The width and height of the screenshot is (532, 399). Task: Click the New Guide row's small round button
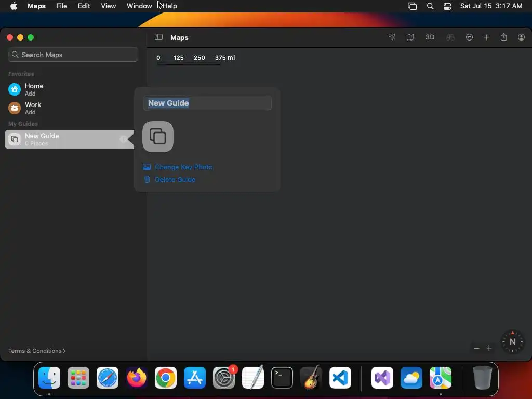click(x=123, y=139)
